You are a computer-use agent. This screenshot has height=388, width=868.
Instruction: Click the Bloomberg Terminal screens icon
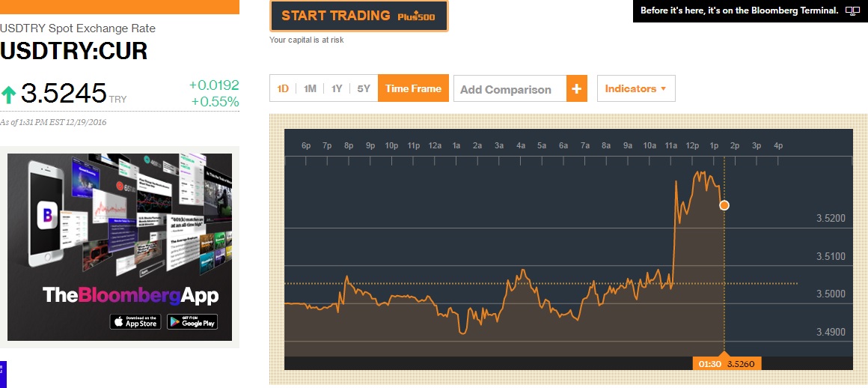(852, 10)
